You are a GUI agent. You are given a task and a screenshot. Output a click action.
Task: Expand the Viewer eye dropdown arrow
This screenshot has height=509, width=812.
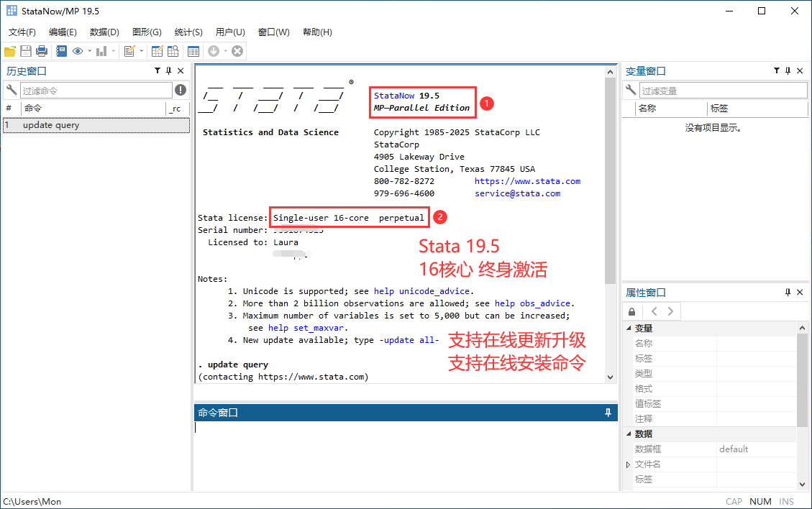90,51
